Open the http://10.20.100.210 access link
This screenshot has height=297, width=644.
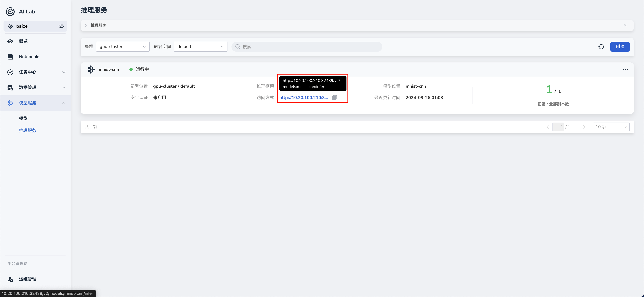click(304, 98)
